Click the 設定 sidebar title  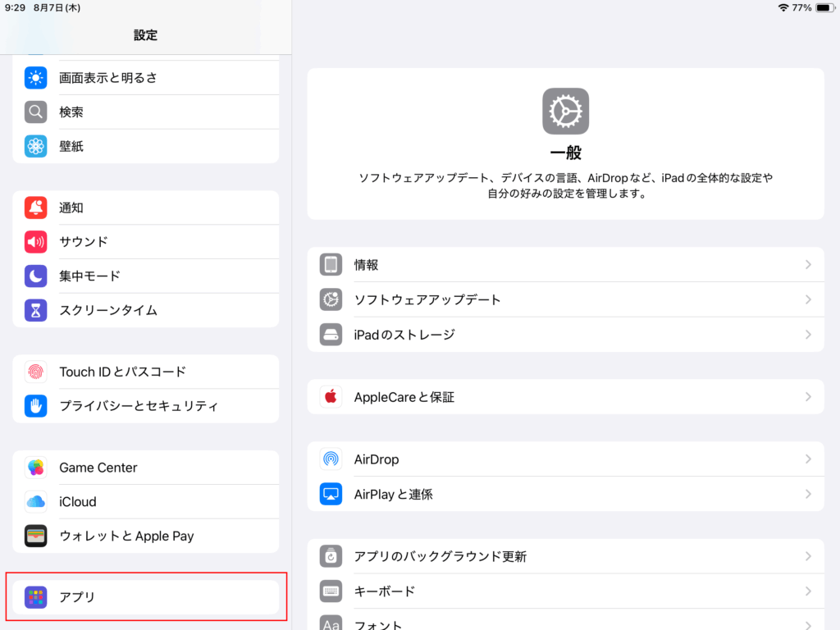point(145,35)
